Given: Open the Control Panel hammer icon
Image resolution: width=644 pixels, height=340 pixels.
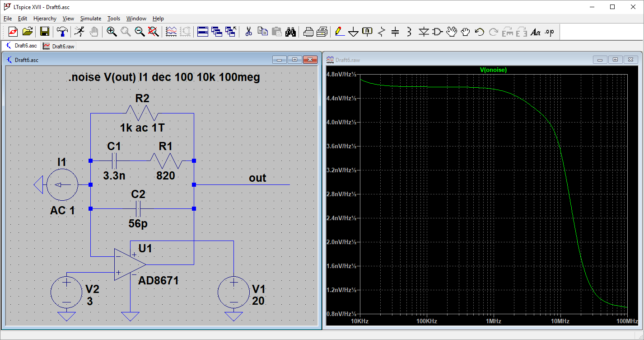Looking at the screenshot, I should [x=62, y=32].
